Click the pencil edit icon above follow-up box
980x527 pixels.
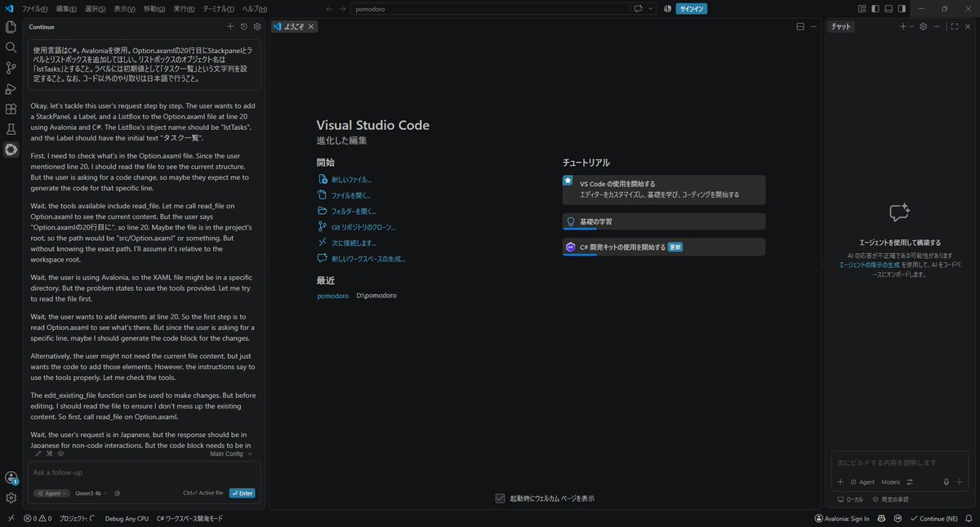coord(38,453)
